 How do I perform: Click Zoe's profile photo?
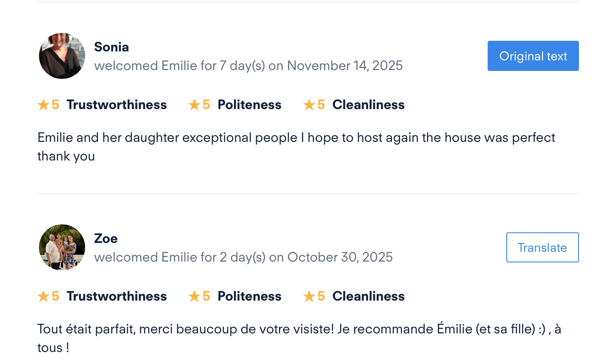tap(62, 247)
